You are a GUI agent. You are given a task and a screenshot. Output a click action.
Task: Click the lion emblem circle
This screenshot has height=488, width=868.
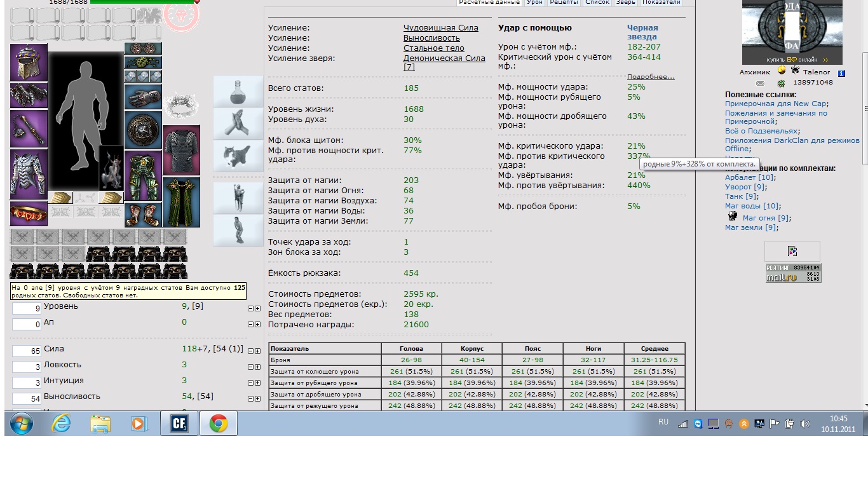(x=181, y=15)
